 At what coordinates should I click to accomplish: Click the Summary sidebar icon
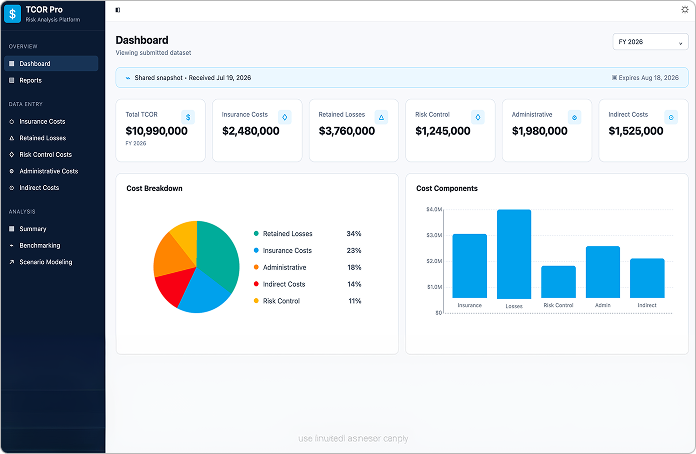pos(12,229)
